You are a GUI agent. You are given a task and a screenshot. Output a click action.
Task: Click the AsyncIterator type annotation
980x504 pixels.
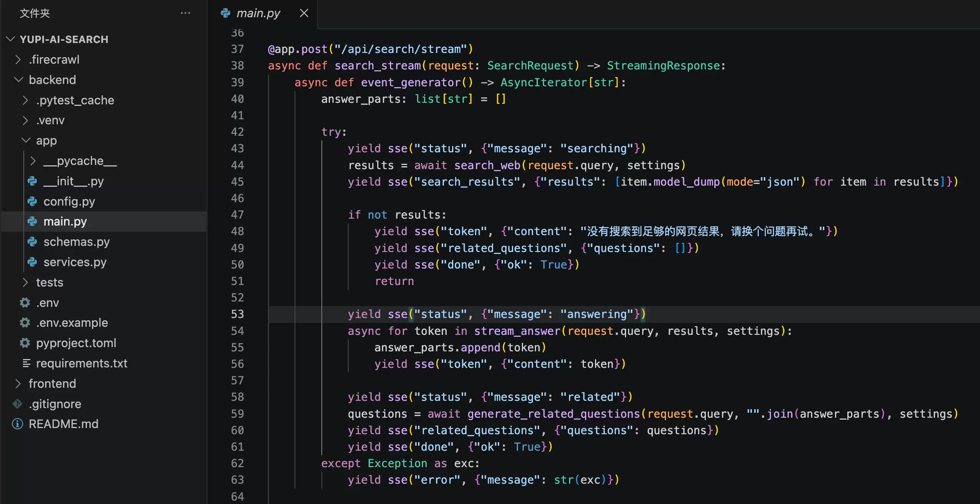544,82
